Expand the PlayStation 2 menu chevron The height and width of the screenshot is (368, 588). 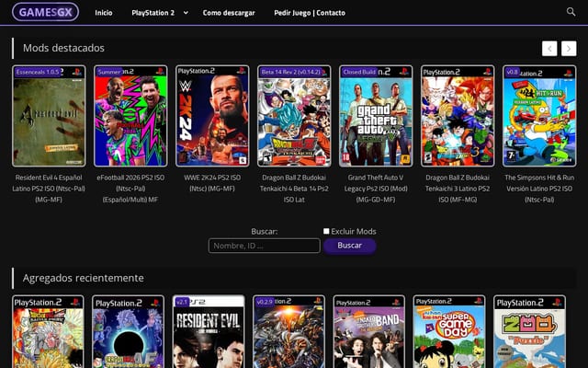tap(186, 13)
